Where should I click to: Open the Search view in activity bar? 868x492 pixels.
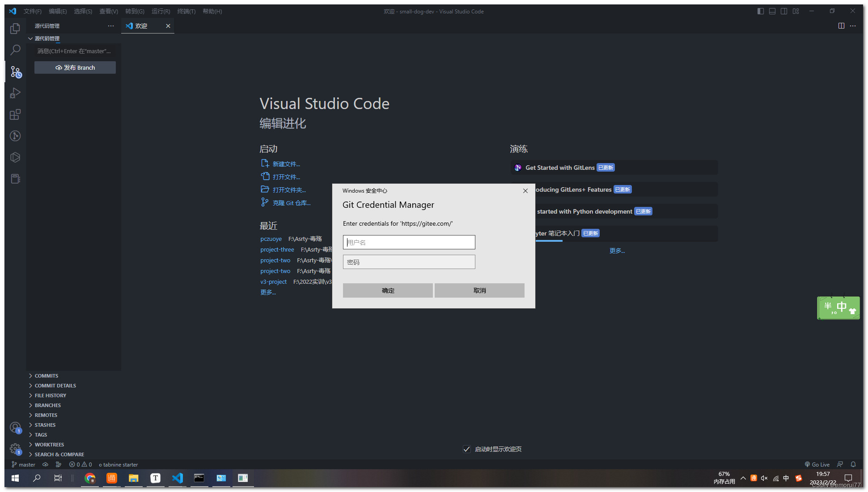pyautogui.click(x=15, y=50)
